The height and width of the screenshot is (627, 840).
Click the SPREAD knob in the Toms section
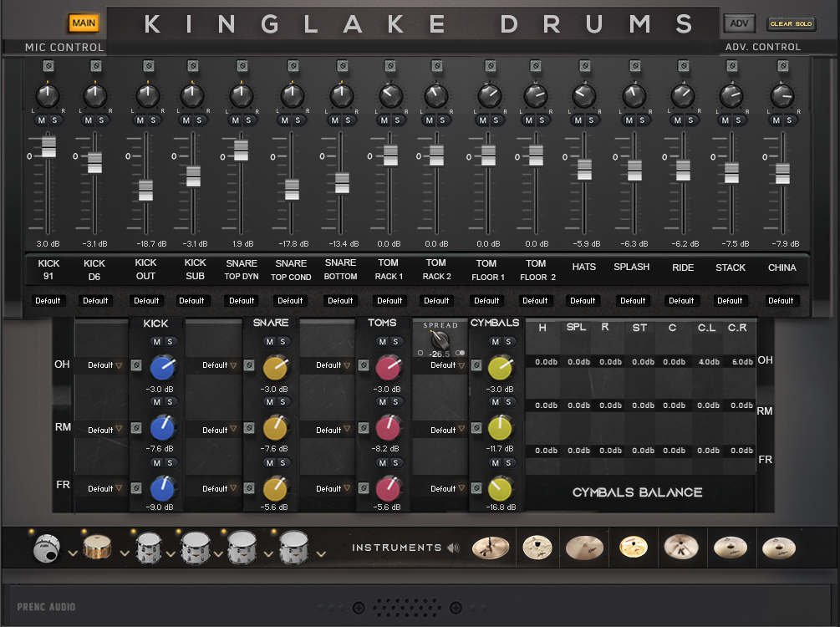(440, 339)
